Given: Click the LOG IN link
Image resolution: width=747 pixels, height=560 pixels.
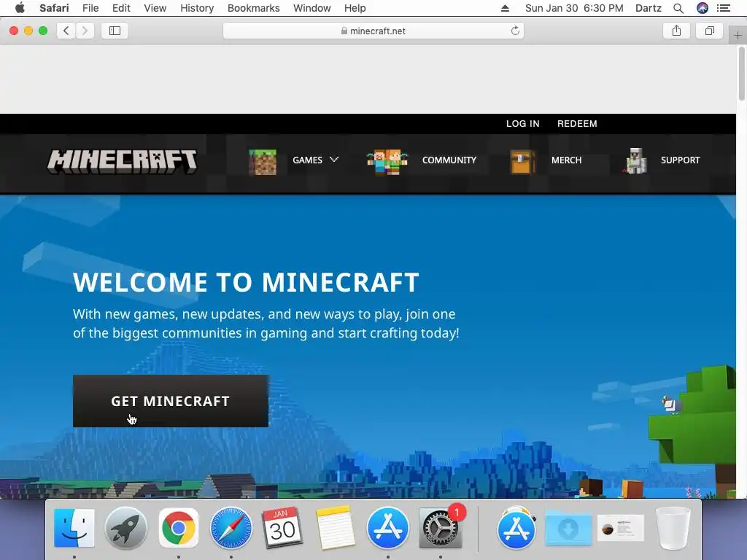Looking at the screenshot, I should tap(522, 124).
